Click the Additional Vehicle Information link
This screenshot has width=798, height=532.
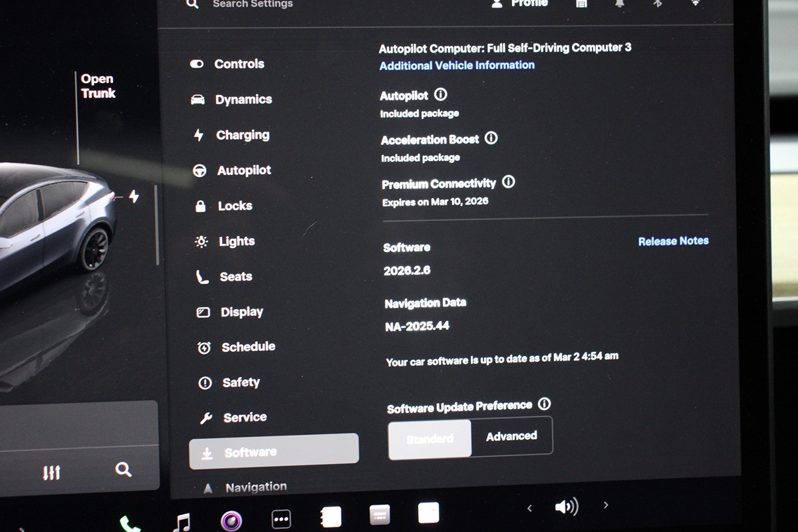point(457,65)
